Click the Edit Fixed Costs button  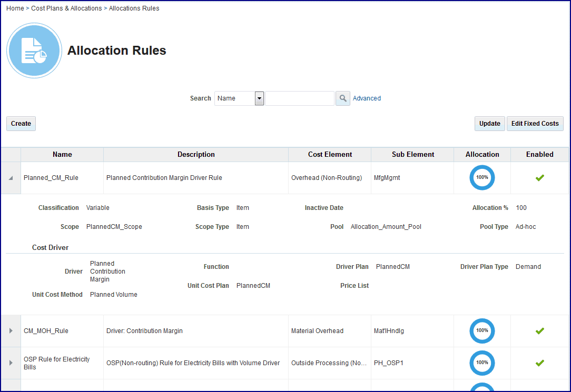[535, 124]
